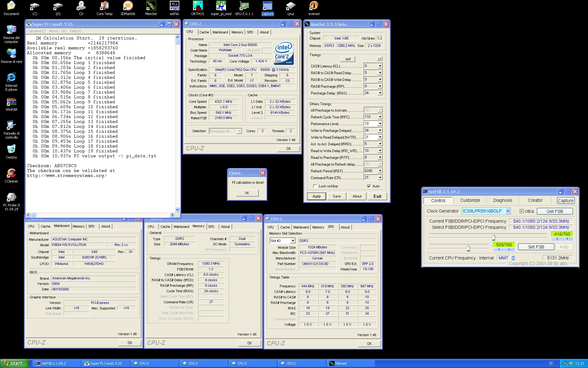588x368 pixels.
Task: Open Creator tab in SetFSB
Action: point(535,200)
